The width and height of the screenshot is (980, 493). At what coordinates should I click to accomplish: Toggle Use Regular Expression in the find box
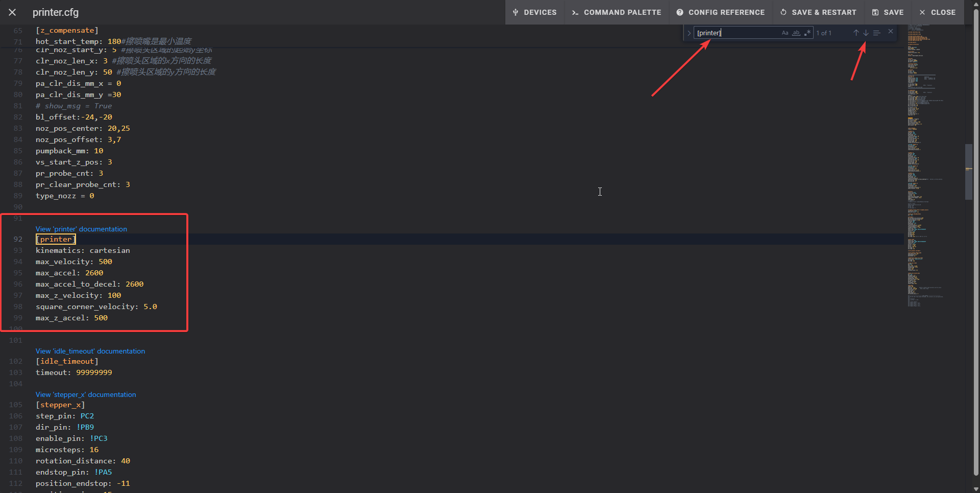click(x=807, y=33)
